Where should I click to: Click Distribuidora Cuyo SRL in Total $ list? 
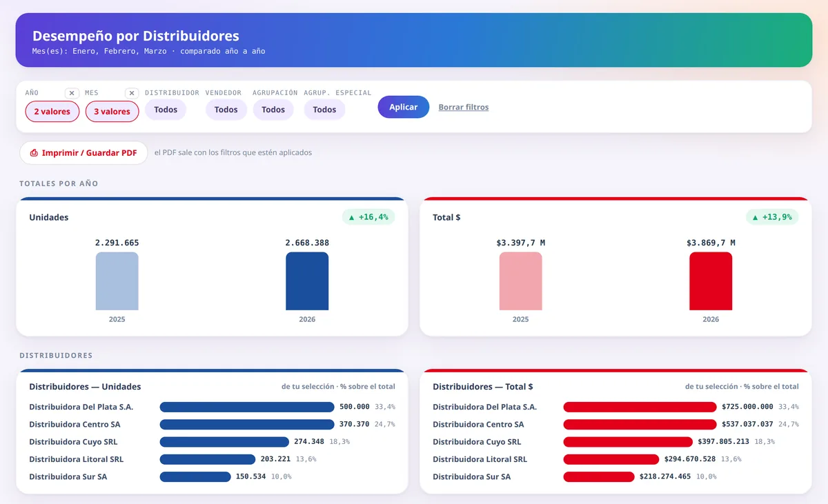pos(477,442)
